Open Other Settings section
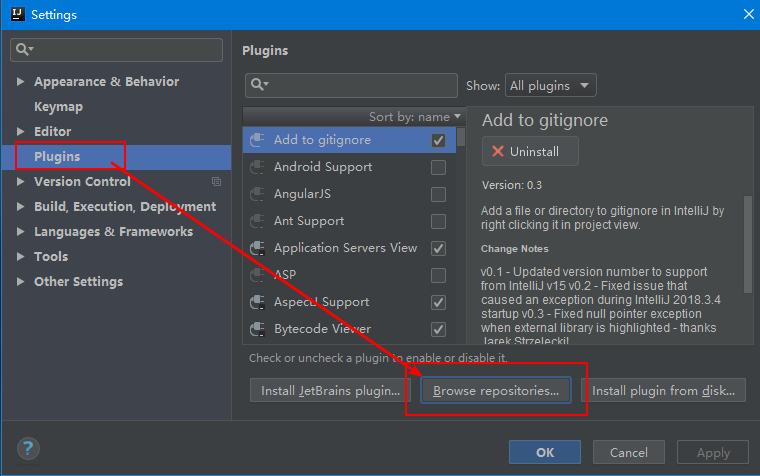Viewport: 760px width, 476px height. [79, 282]
